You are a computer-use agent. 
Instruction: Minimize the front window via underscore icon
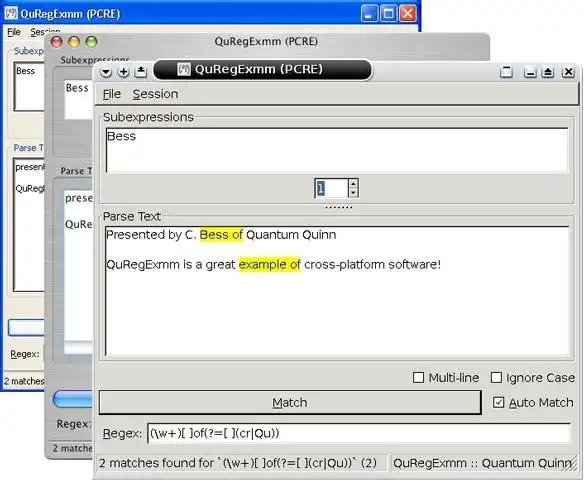click(x=530, y=71)
